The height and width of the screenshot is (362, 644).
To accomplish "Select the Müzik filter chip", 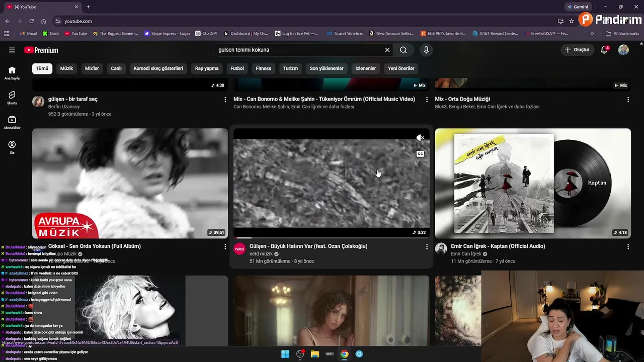I will (66, 68).
